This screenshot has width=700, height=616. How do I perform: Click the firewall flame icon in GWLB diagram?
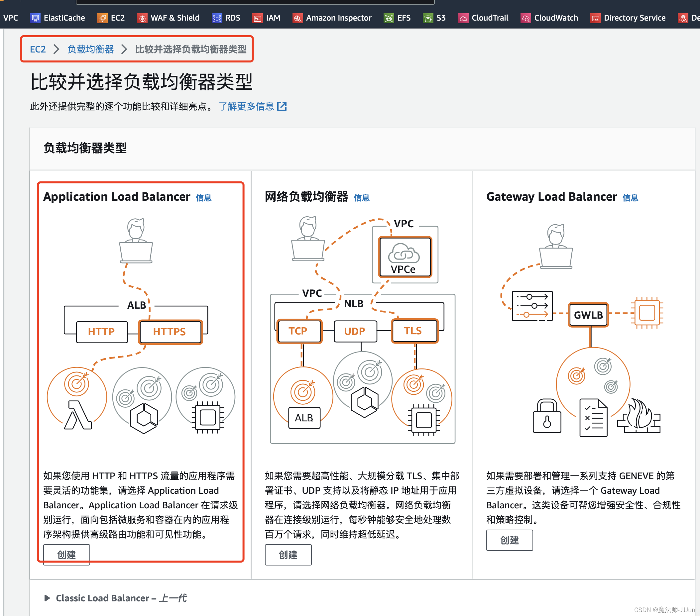(639, 415)
